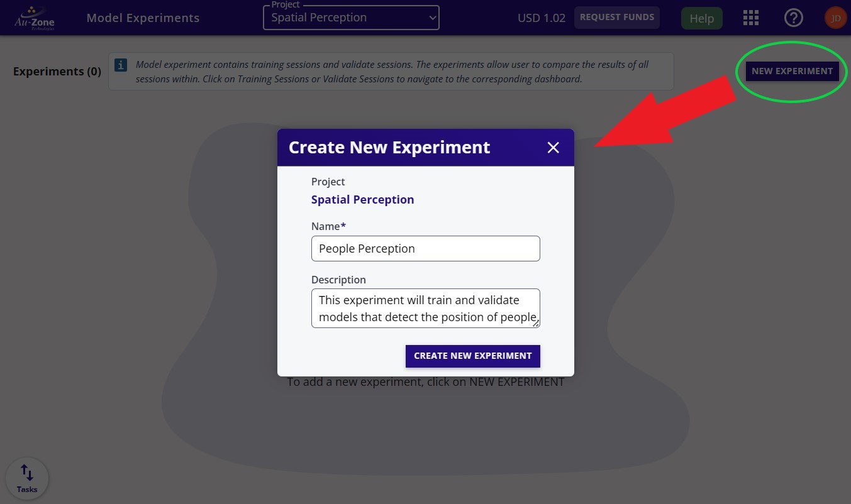Expand the Project dropdown chevron

tap(432, 18)
